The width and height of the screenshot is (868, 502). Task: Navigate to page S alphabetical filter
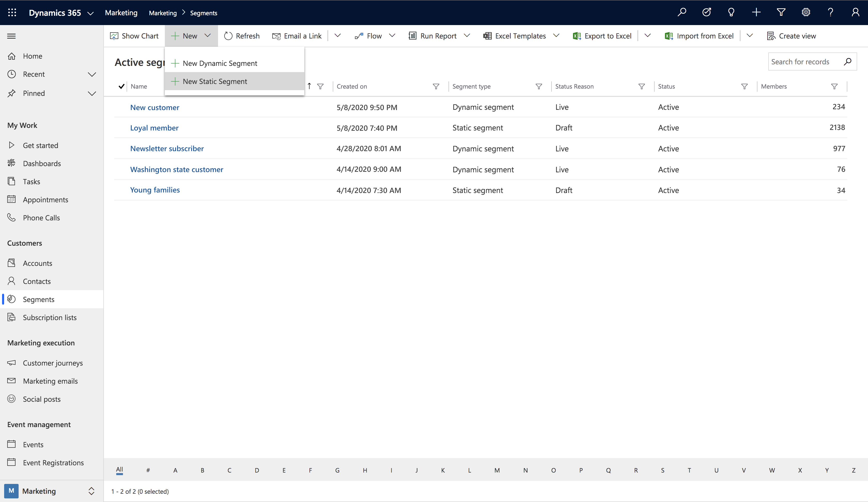point(663,470)
